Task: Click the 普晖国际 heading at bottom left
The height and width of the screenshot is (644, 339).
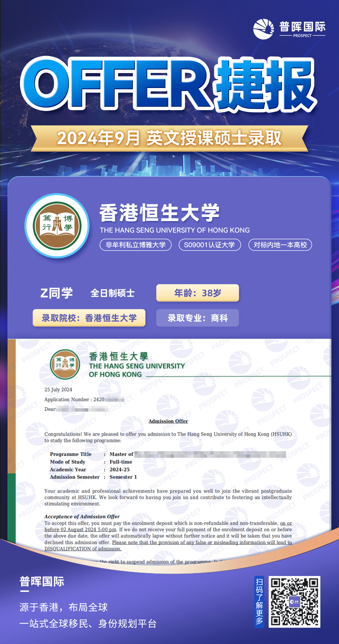Action: point(42,581)
